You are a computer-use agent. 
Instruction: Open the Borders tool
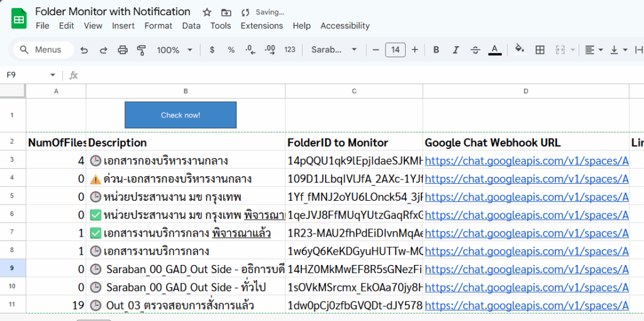tap(540, 50)
